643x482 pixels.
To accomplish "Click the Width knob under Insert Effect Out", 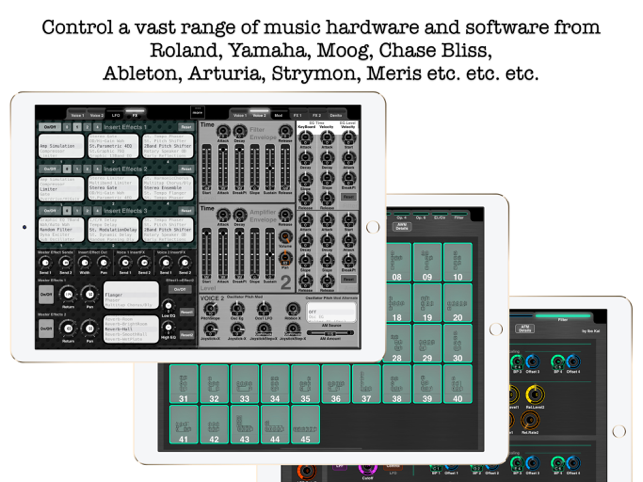I will (84, 263).
